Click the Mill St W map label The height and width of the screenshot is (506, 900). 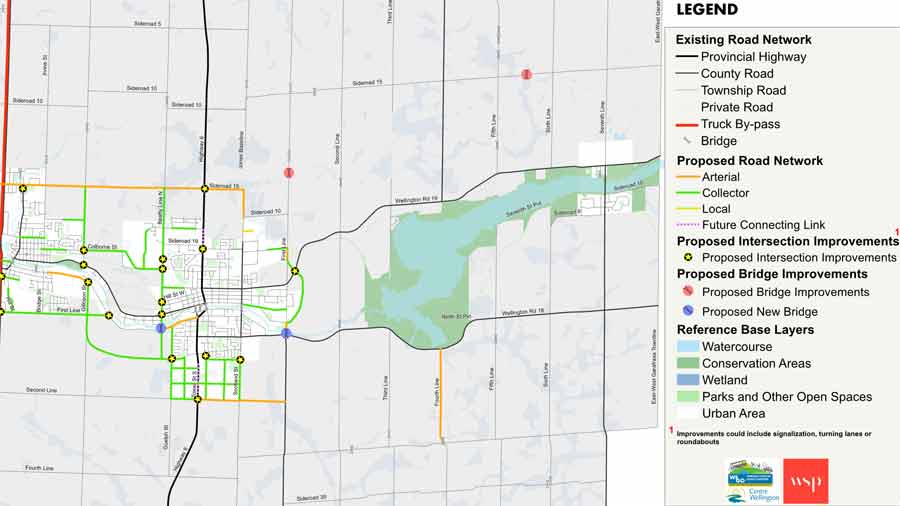click(176, 293)
